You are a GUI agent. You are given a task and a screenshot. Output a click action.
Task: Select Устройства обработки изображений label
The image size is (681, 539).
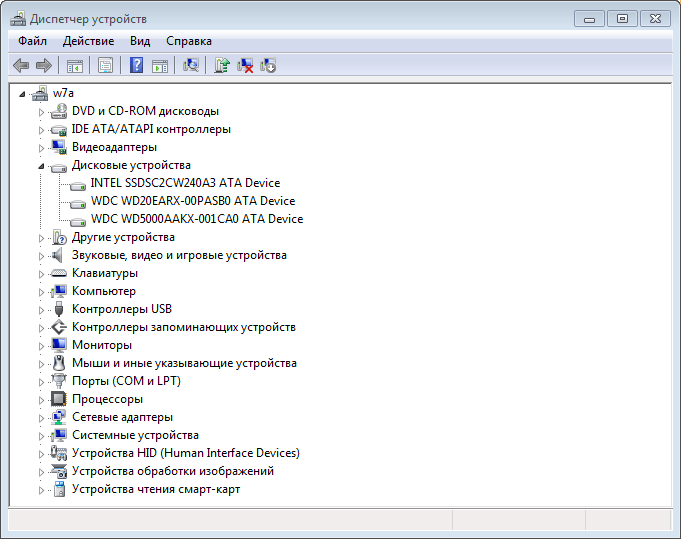173,471
